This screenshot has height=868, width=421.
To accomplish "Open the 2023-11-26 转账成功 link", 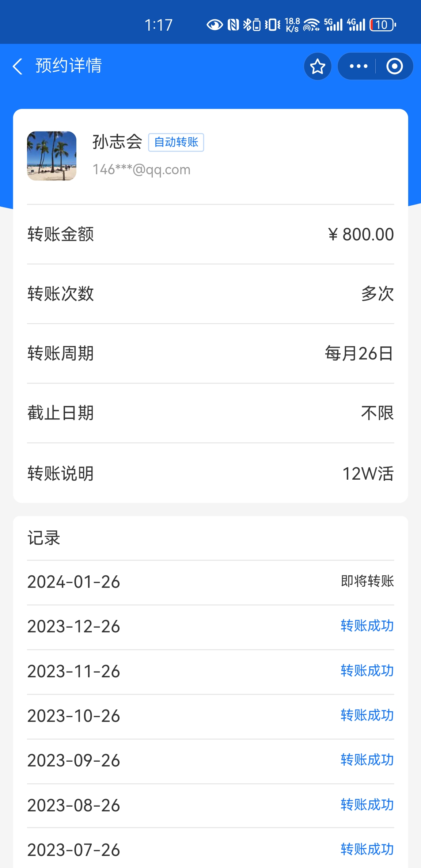I will pos(367,671).
